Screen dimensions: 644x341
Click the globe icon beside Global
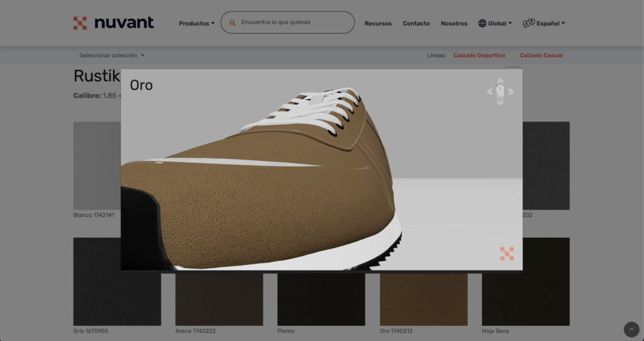click(482, 23)
